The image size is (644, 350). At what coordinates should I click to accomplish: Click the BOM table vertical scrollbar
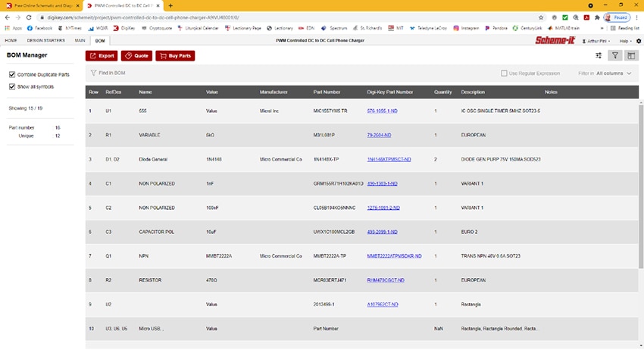click(640, 189)
